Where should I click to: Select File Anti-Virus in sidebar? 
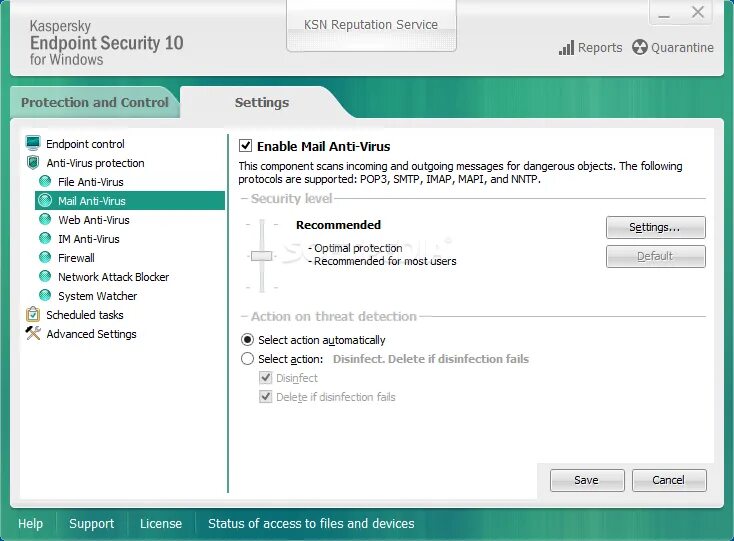tap(91, 182)
